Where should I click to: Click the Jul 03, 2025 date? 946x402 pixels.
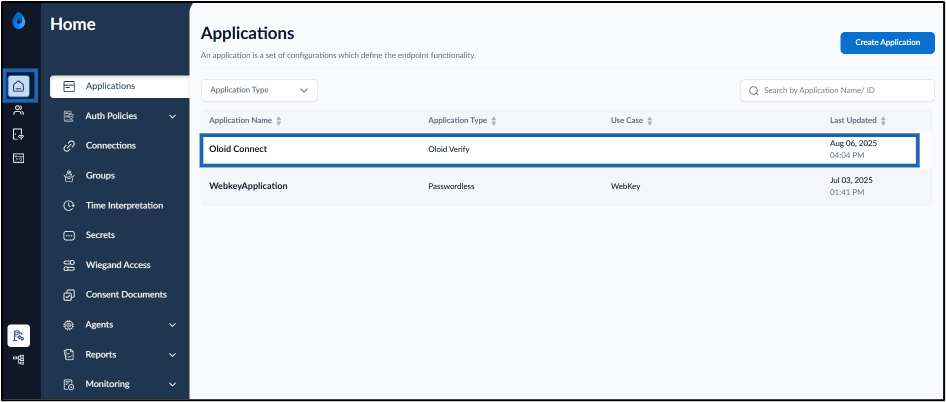pos(851,180)
